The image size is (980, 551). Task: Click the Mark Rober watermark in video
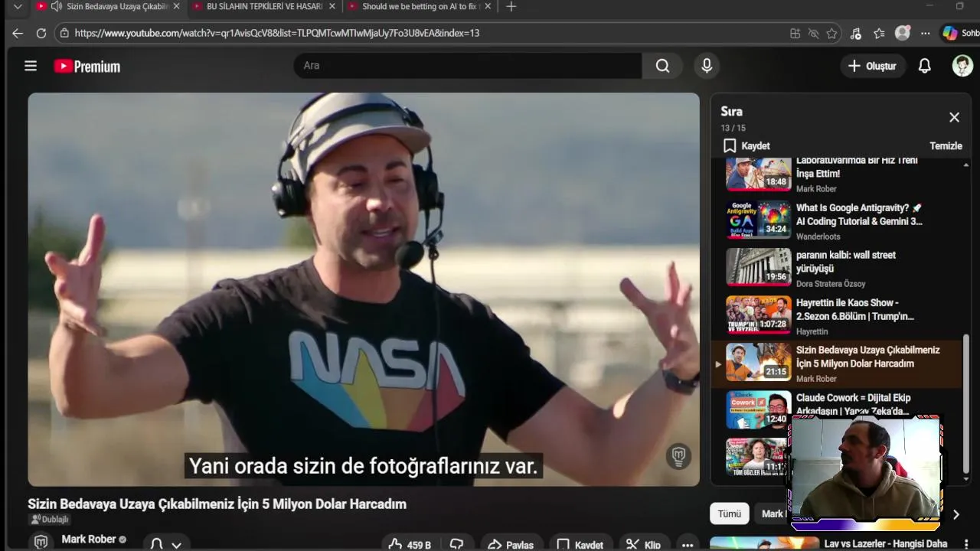click(678, 457)
